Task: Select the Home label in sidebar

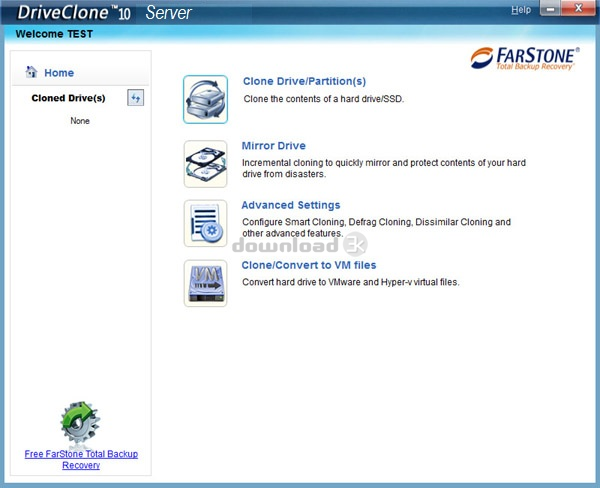Action: click(x=59, y=73)
